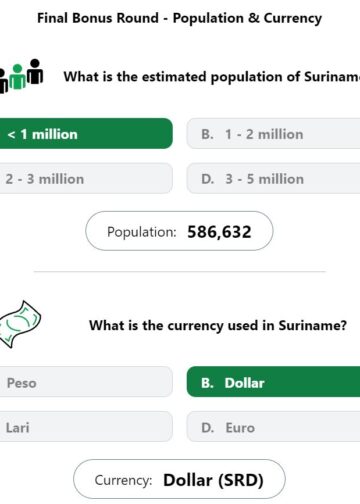The width and height of the screenshot is (360, 504).
Task: Click the population people icon
Action: (x=21, y=76)
